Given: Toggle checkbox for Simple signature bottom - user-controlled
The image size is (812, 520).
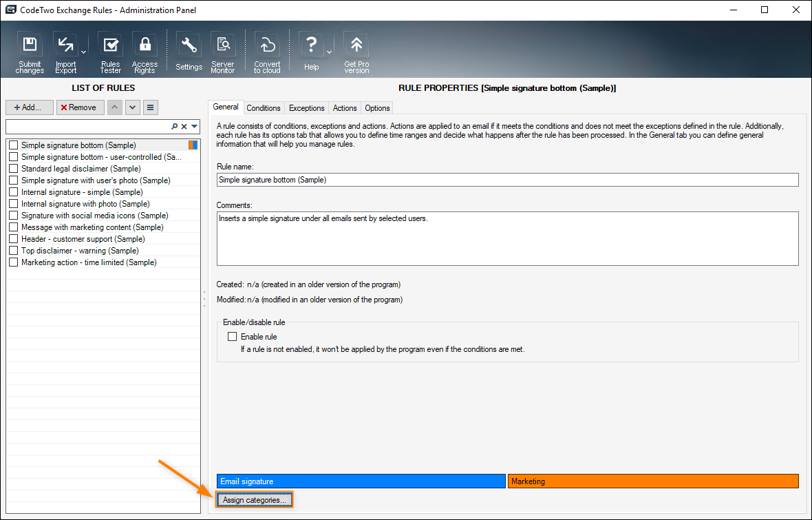Looking at the screenshot, I should click(14, 156).
